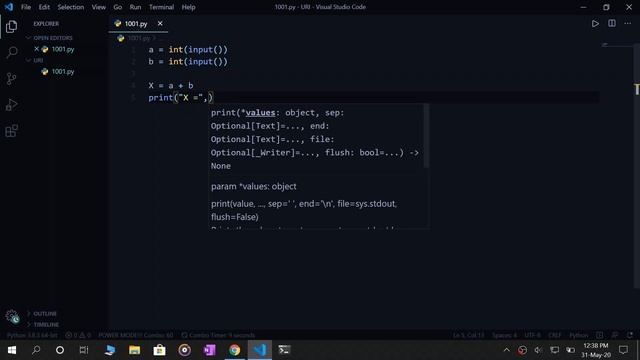The image size is (640, 360).
Task: Open Microsoft Store from the taskbar
Action: click(x=160, y=350)
